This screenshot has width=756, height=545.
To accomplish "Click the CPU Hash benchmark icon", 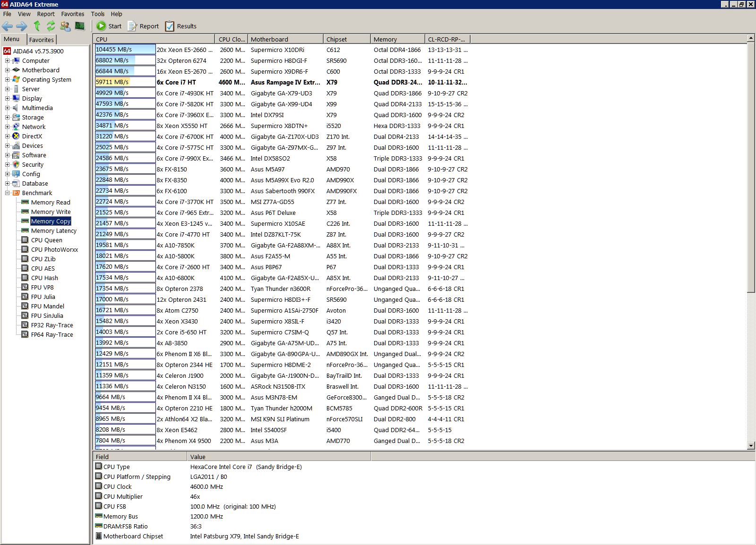I will 25,278.
